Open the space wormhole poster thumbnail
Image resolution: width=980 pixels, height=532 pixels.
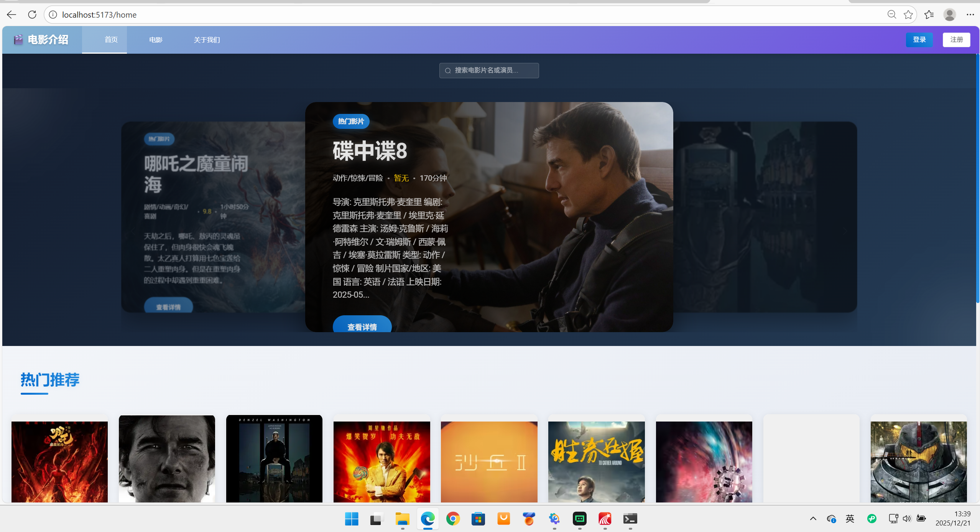(704, 462)
